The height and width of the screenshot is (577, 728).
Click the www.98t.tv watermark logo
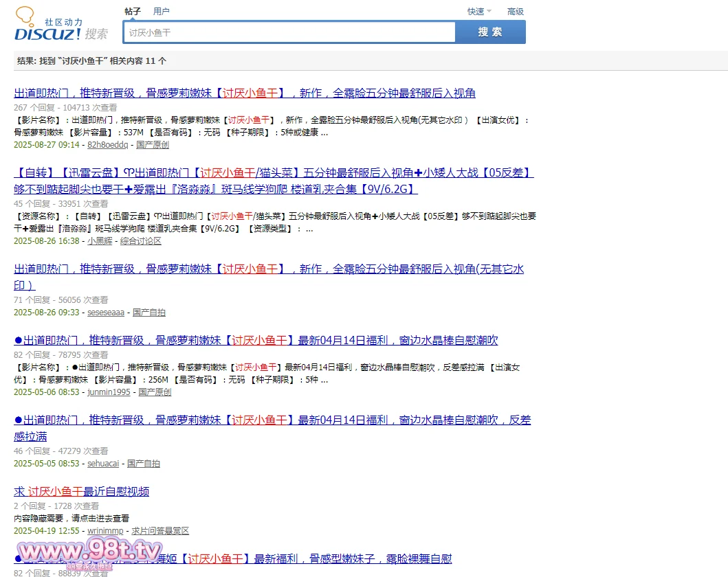pyautogui.click(x=89, y=552)
